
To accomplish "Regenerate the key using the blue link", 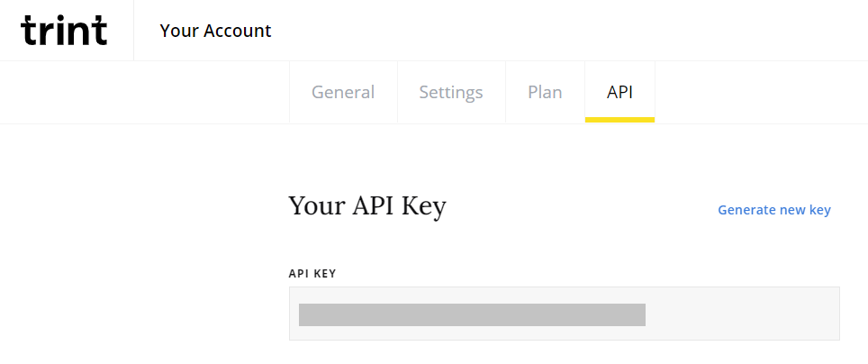I will pyautogui.click(x=774, y=210).
